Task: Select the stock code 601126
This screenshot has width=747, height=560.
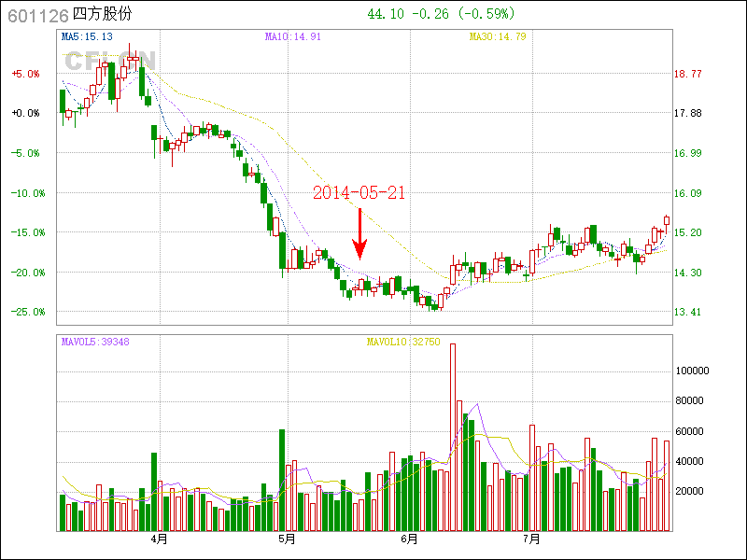Action: (36, 15)
